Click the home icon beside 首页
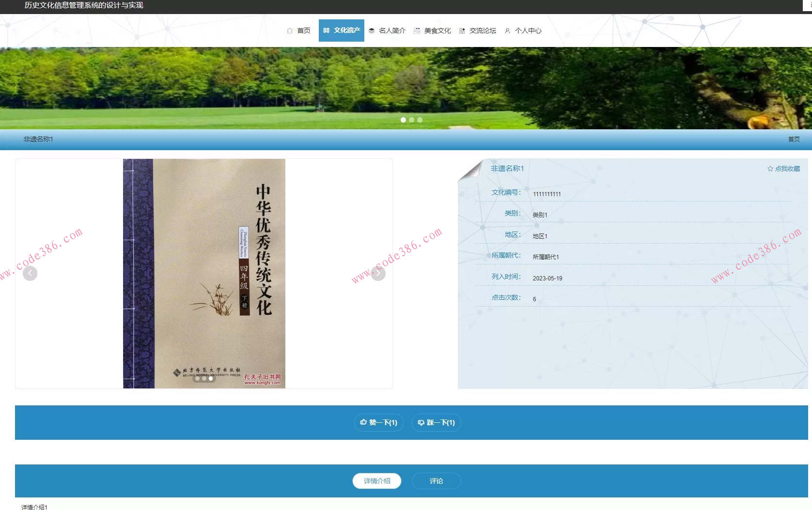 click(290, 30)
